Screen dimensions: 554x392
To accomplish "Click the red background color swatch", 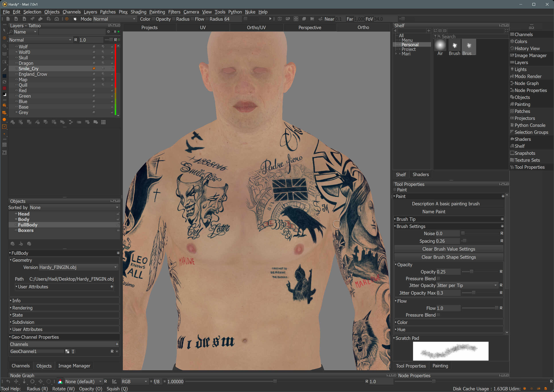I will coord(4,88).
